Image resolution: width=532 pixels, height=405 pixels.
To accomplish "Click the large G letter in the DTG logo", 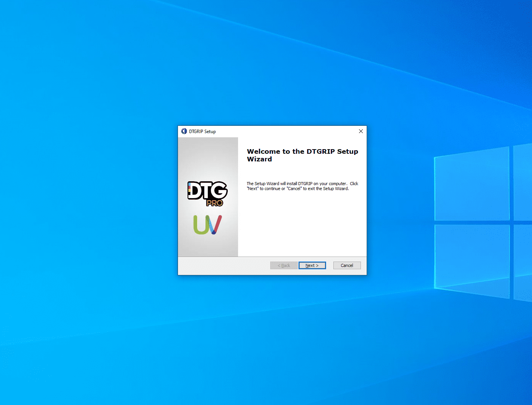I will 219,191.
